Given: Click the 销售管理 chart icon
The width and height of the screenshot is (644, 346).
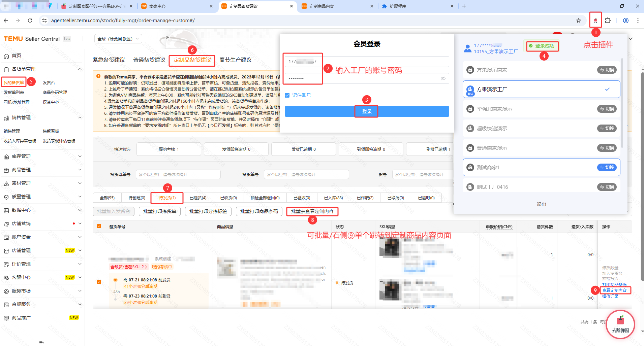Looking at the screenshot, I should (6, 118).
